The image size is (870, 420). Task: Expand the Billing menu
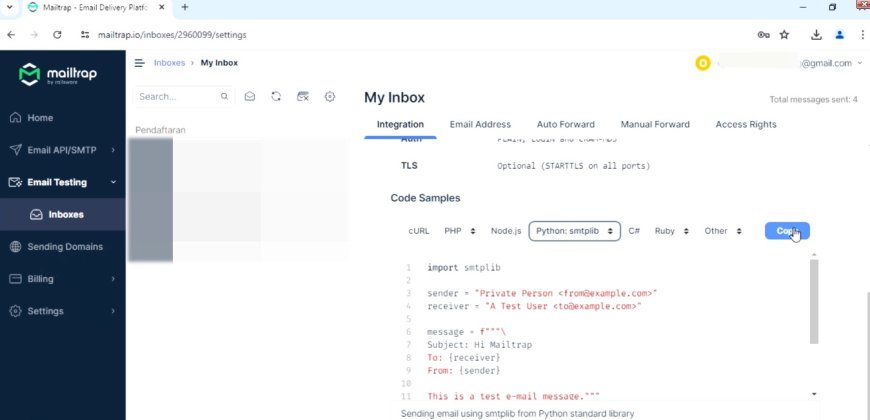coord(63,279)
